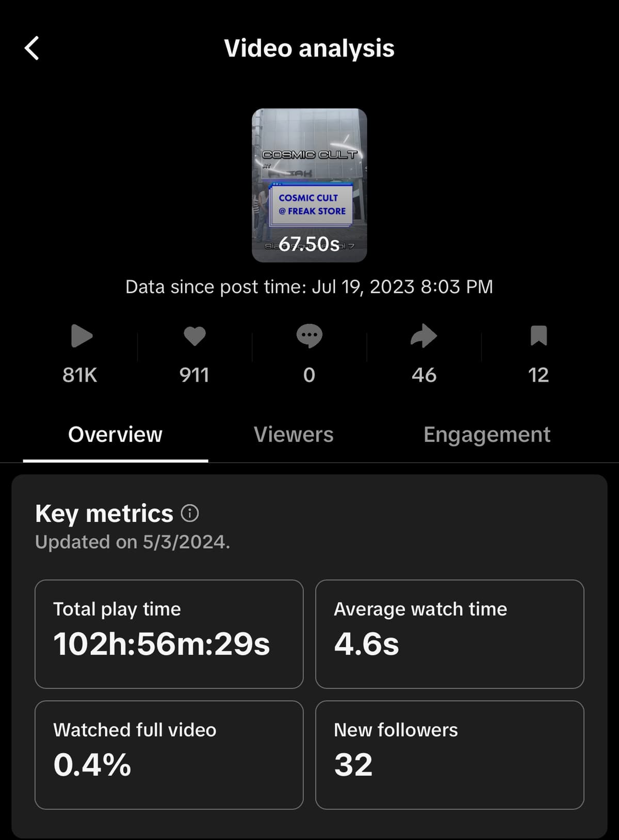Tap the comments bubble icon

(309, 336)
